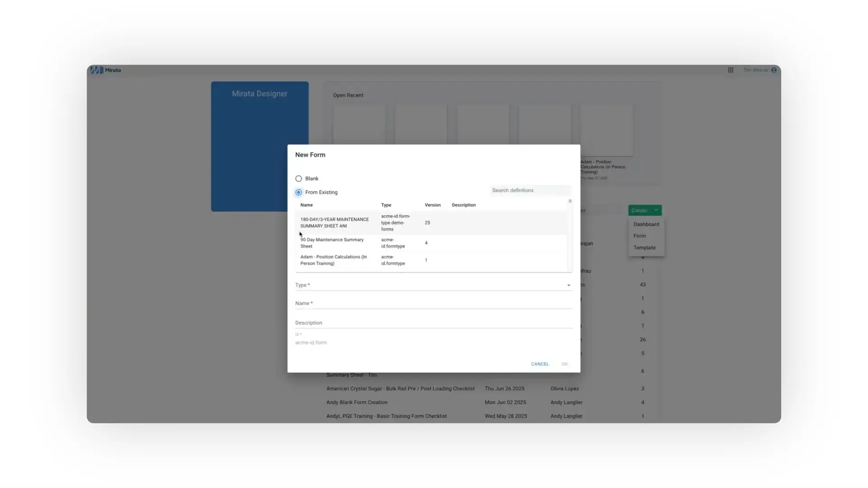Choose Dashboard from the Create menu
Screen dimensions: 868x488
(x=646, y=224)
